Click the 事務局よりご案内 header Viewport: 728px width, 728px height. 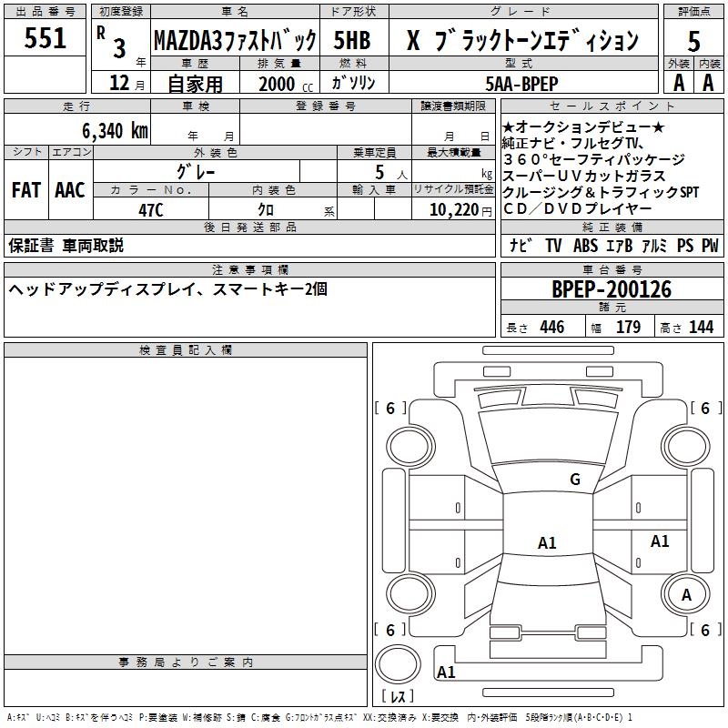click(186, 662)
